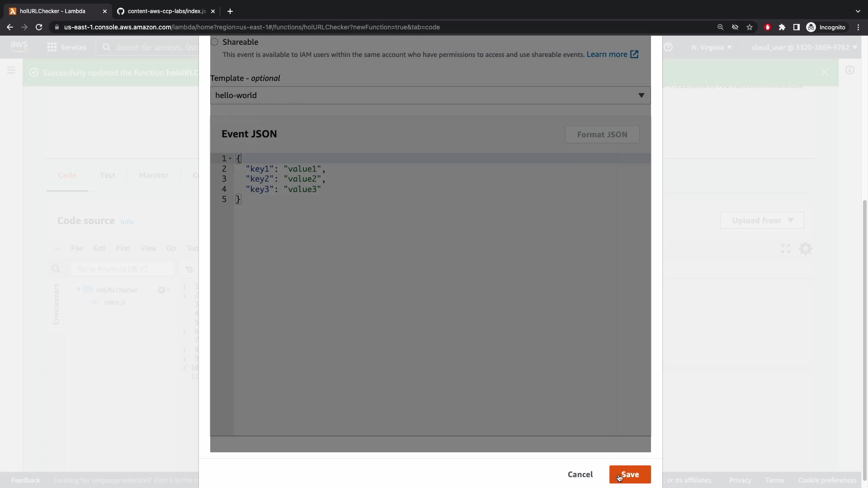Open the browser extensions puzzle icon
The height and width of the screenshot is (488, 868).
(782, 27)
